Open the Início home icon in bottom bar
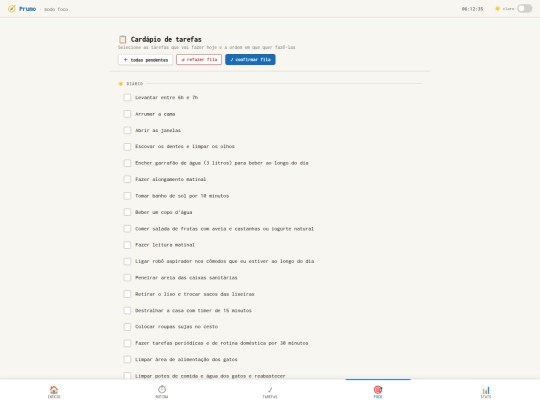This screenshot has height=405, width=540. [x=54, y=390]
